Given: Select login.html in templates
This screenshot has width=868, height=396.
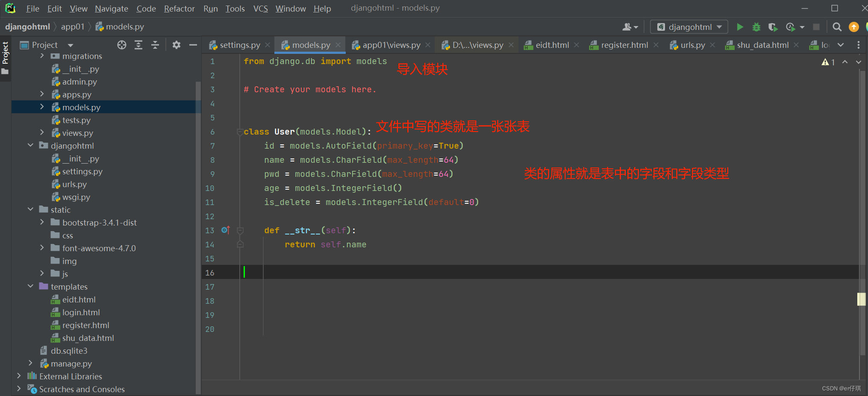Looking at the screenshot, I should pos(81,312).
